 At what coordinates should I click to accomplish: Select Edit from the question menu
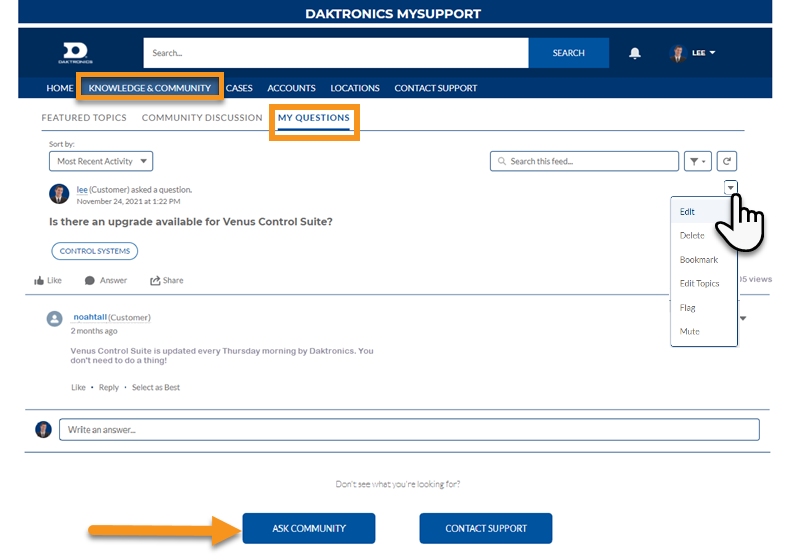[688, 212]
